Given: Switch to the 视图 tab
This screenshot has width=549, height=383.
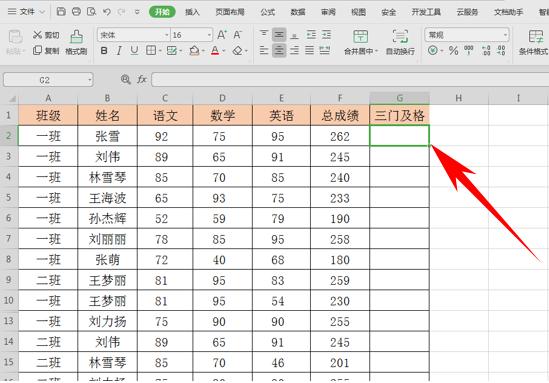Looking at the screenshot, I should (358, 12).
